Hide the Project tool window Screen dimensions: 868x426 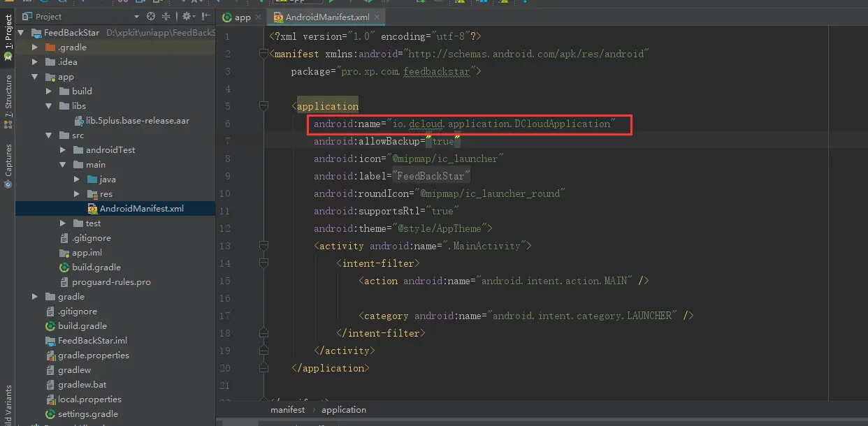[x=206, y=16]
